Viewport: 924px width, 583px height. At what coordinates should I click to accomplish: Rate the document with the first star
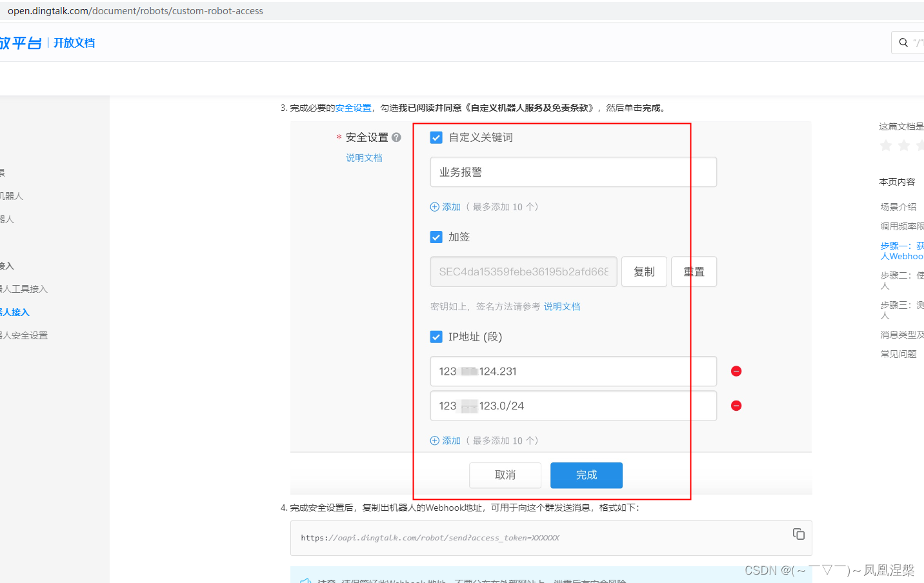[x=886, y=146]
